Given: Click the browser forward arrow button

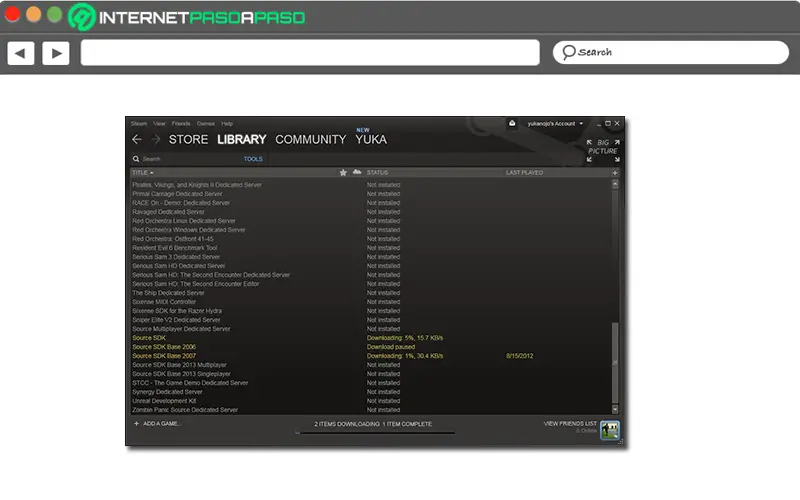Looking at the screenshot, I should pos(56,53).
